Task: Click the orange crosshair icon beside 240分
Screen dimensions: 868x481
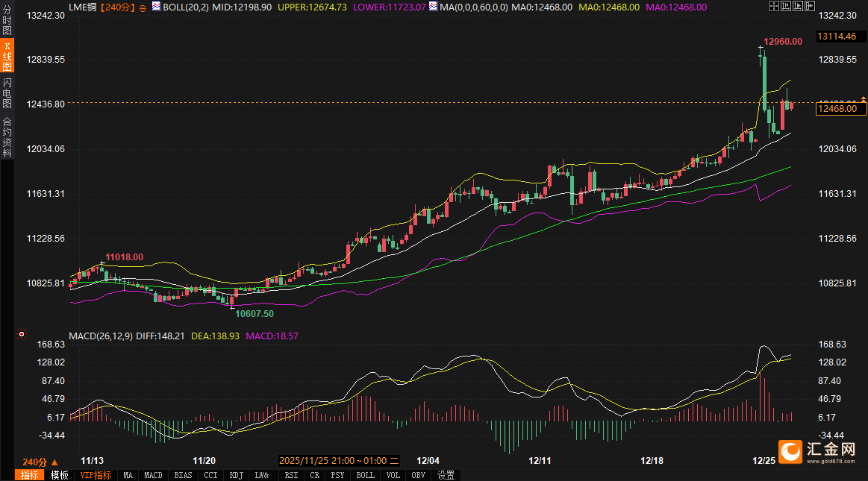Action: [x=143, y=7]
